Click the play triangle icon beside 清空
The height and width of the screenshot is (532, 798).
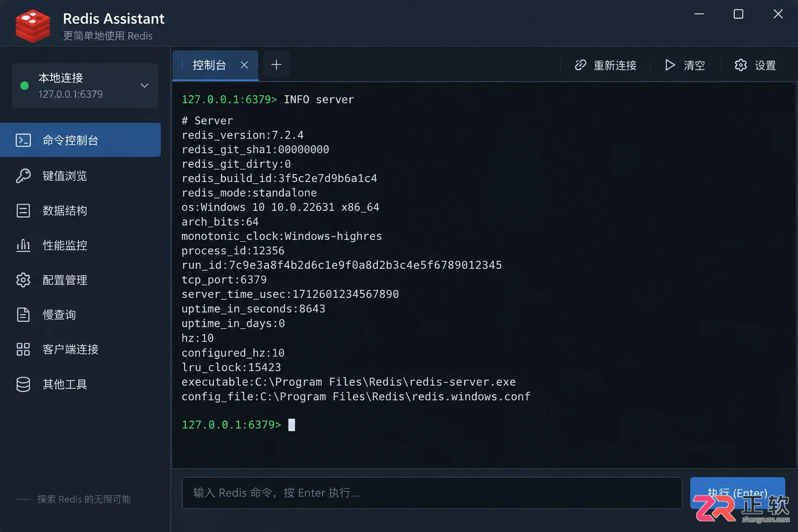click(x=670, y=65)
